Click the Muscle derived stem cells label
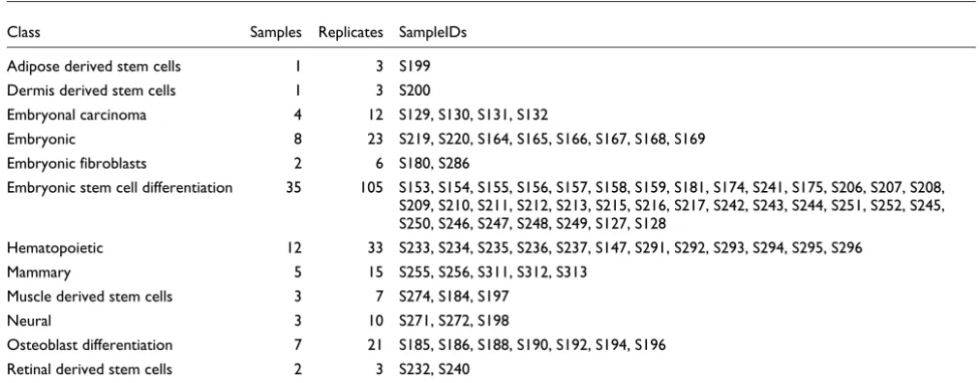 [x=90, y=297]
